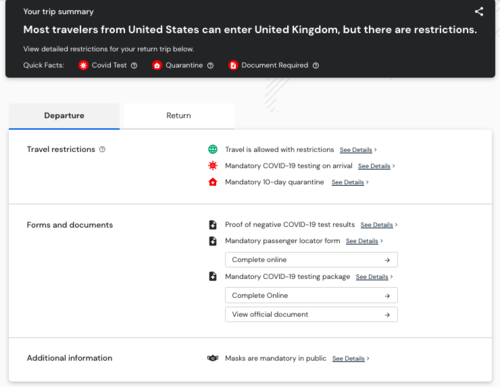Screen dimensions: 500x387
Task: See Details for Mandatory COVID-19 testing package
Action: tap(372, 277)
